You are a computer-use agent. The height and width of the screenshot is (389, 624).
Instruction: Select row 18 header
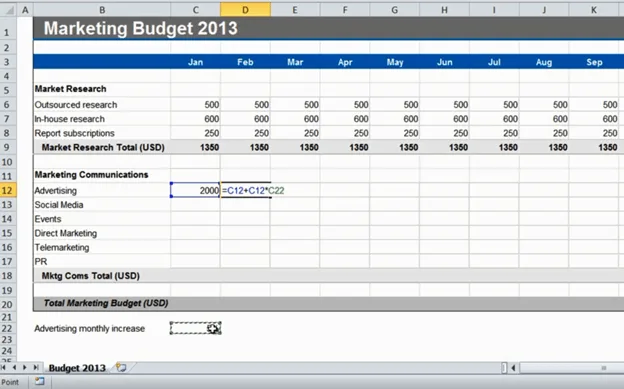[8, 276]
